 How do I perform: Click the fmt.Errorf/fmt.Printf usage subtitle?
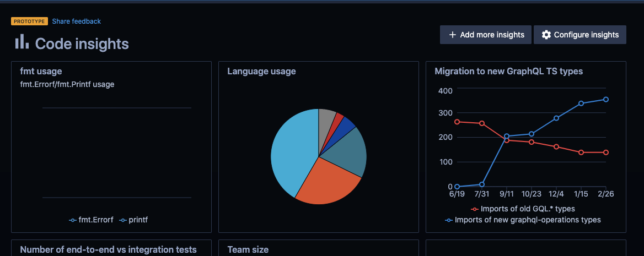coord(67,85)
